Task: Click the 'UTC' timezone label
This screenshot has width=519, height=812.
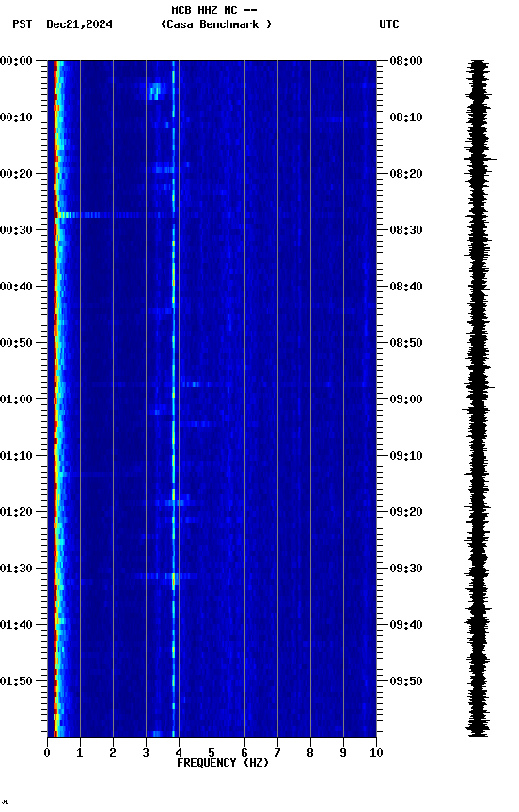Action: click(389, 24)
